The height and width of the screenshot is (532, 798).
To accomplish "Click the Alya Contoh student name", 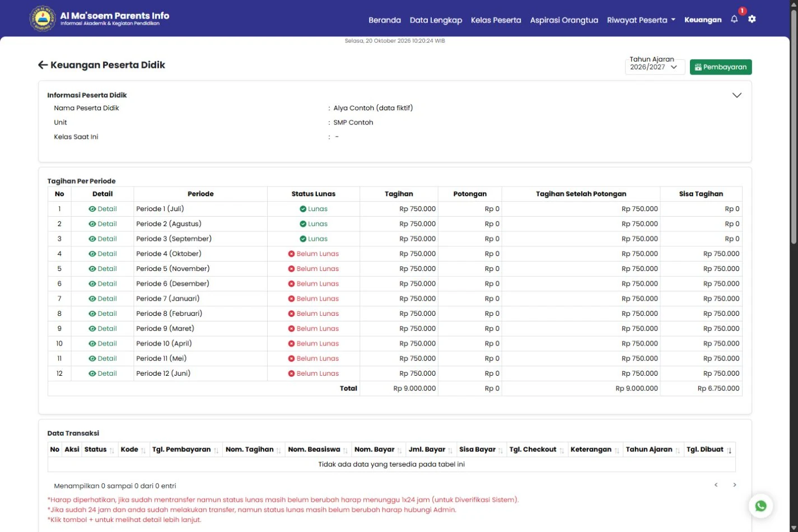I will 373,108.
